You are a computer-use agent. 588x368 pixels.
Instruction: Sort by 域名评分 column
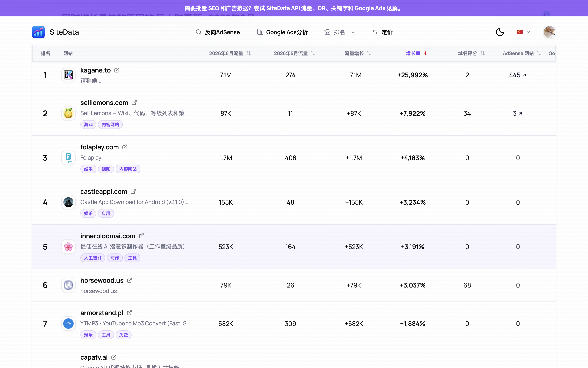[x=471, y=53]
